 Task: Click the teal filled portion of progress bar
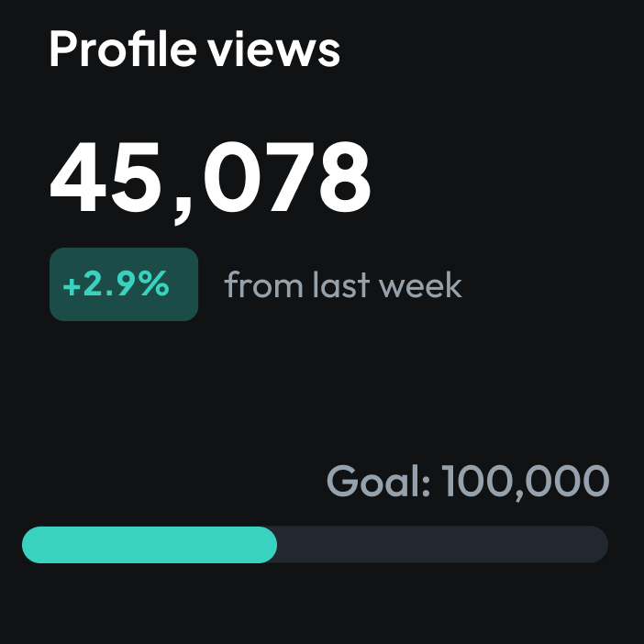(x=149, y=544)
